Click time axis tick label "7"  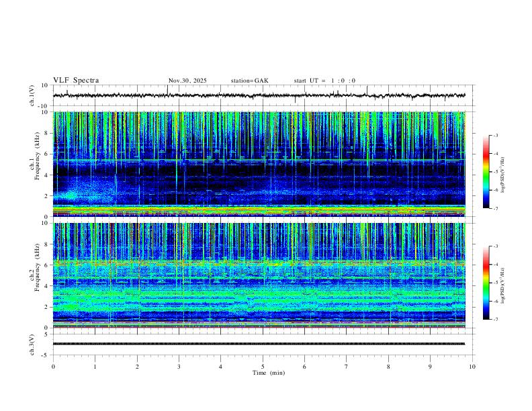347,367
